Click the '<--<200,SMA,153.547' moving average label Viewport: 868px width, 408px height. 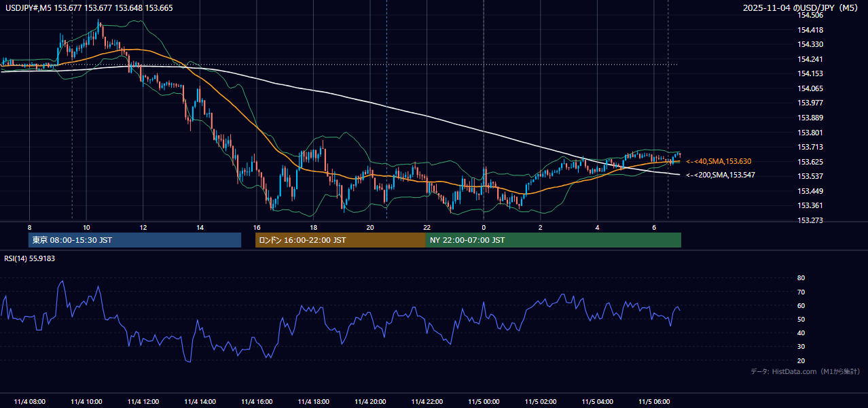click(721, 175)
